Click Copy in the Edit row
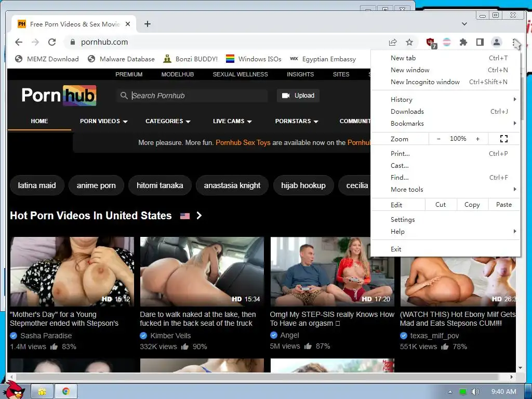This screenshot has height=399, width=532. (x=472, y=205)
